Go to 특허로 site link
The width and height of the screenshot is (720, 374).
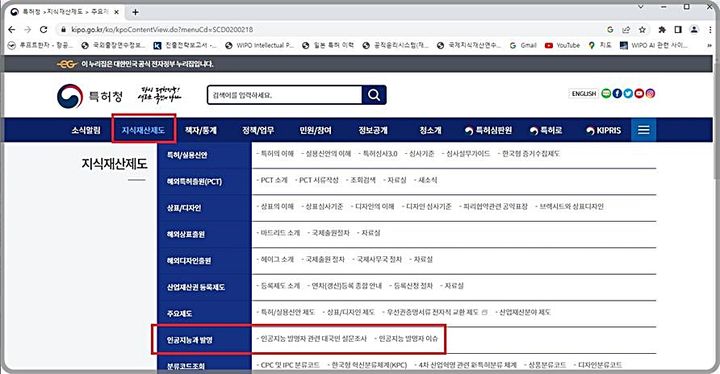point(546,130)
